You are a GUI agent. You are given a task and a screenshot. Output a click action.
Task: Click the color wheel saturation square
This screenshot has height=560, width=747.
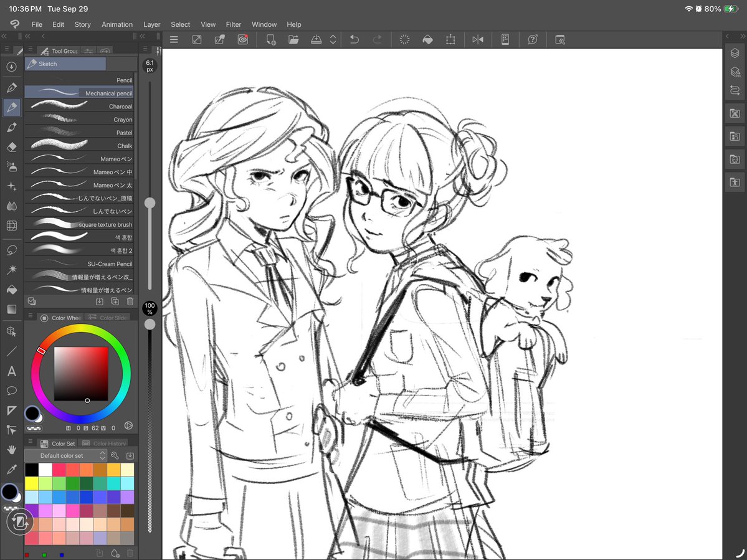coord(81,374)
